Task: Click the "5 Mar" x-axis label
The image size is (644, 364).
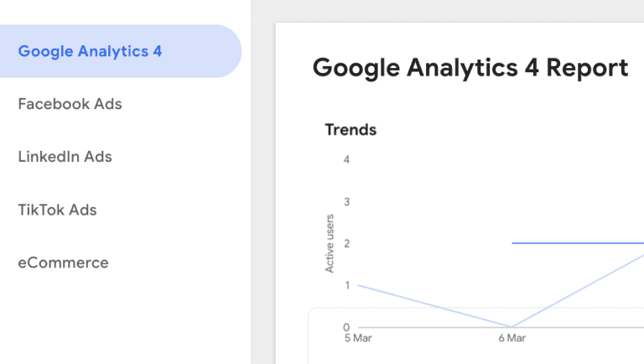Action: tap(358, 338)
